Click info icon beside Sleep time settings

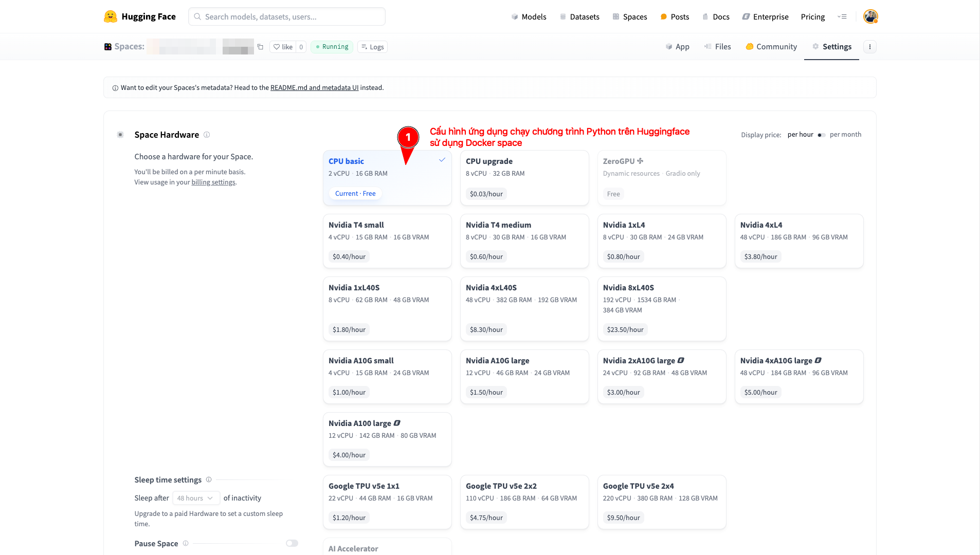(209, 479)
